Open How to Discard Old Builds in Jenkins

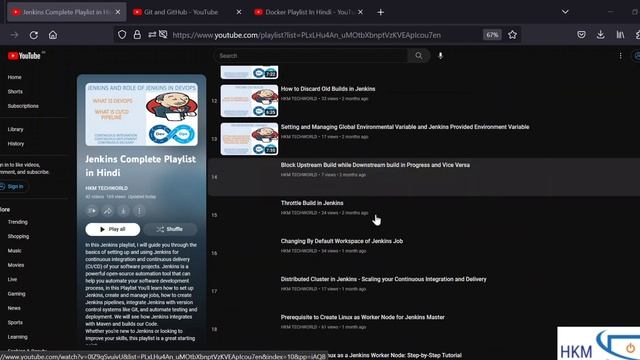coord(328,89)
